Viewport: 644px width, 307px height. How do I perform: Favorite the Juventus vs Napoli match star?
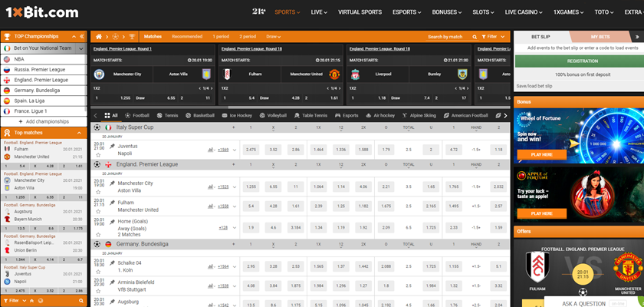tap(98, 155)
